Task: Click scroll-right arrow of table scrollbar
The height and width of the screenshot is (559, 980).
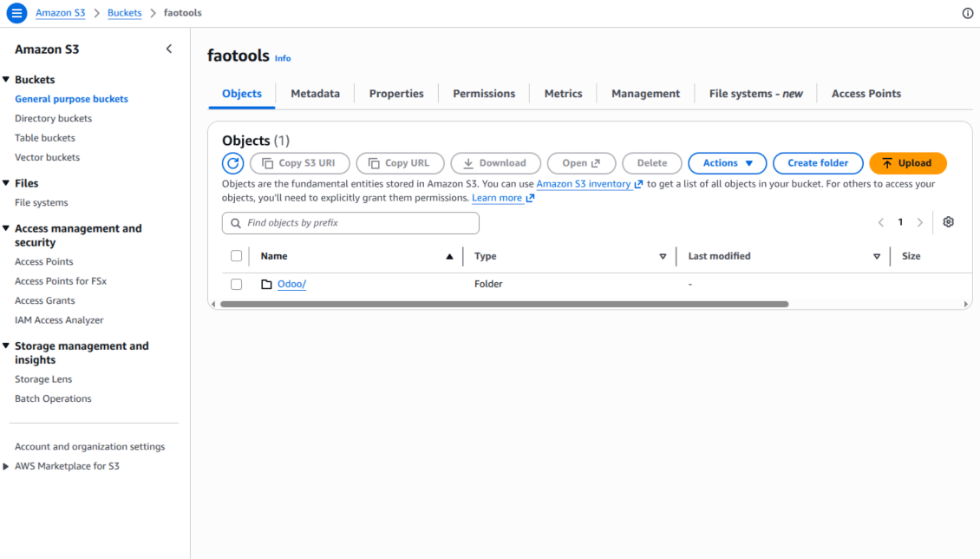Action: 965,305
